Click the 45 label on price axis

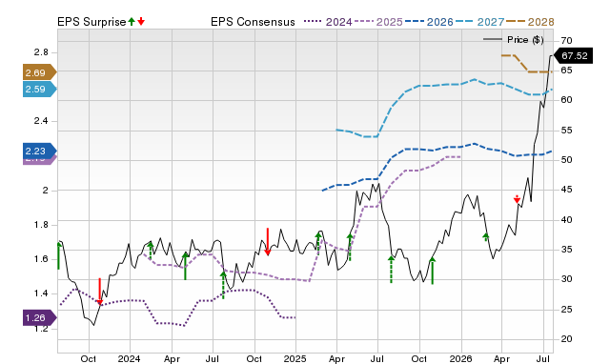coord(566,190)
